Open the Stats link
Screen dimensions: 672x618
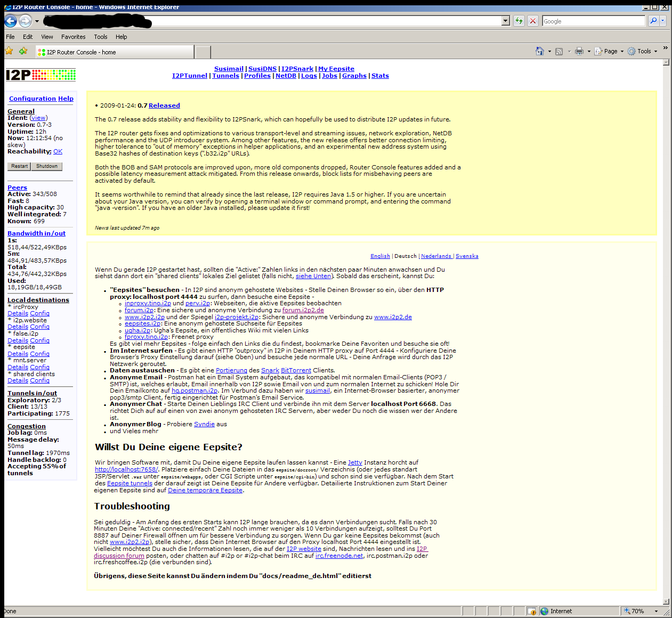[380, 76]
